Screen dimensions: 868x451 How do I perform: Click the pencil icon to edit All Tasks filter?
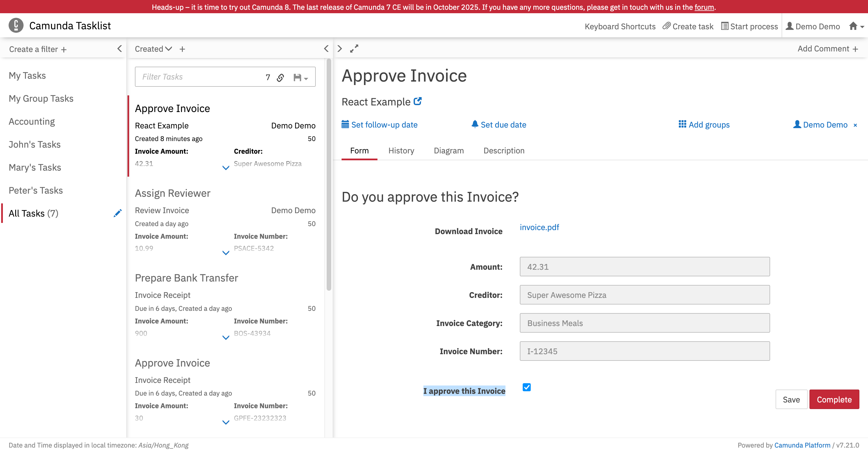point(117,213)
